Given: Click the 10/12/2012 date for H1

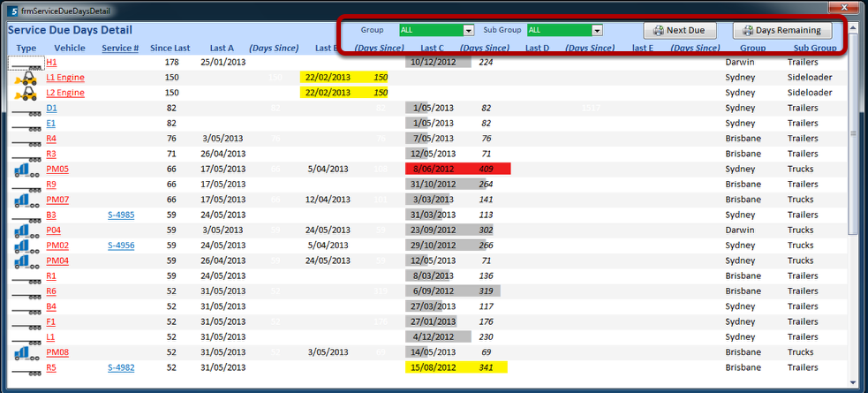Looking at the screenshot, I should tap(433, 62).
